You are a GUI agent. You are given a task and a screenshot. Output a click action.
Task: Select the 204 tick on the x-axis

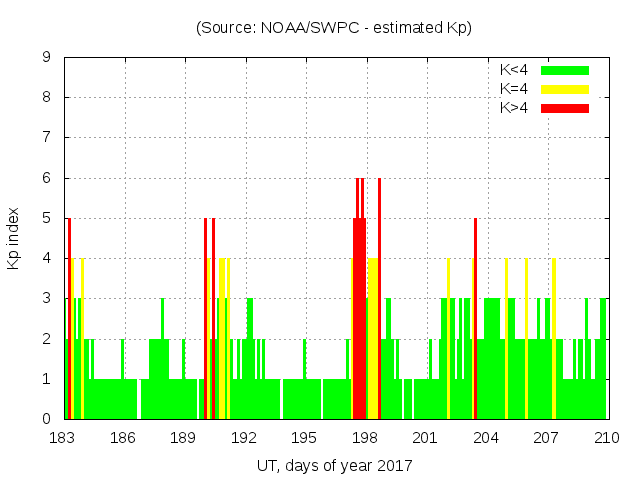486,437
